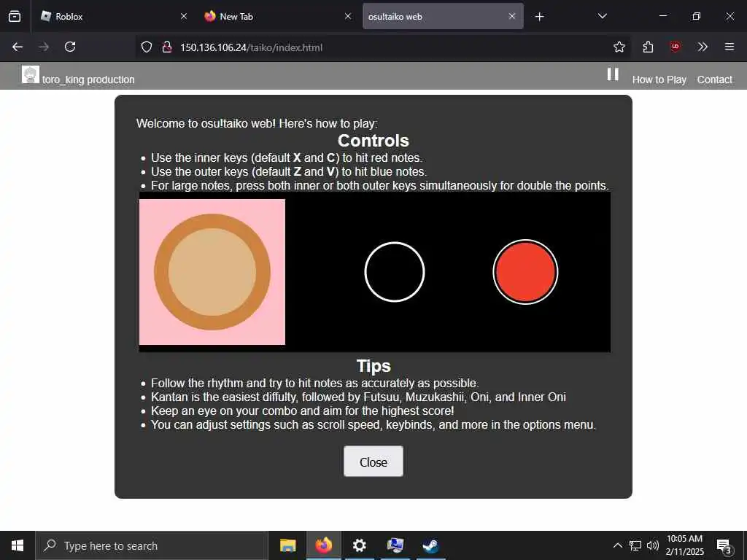
Task: Click the taiko drum graphic
Action: (212, 272)
